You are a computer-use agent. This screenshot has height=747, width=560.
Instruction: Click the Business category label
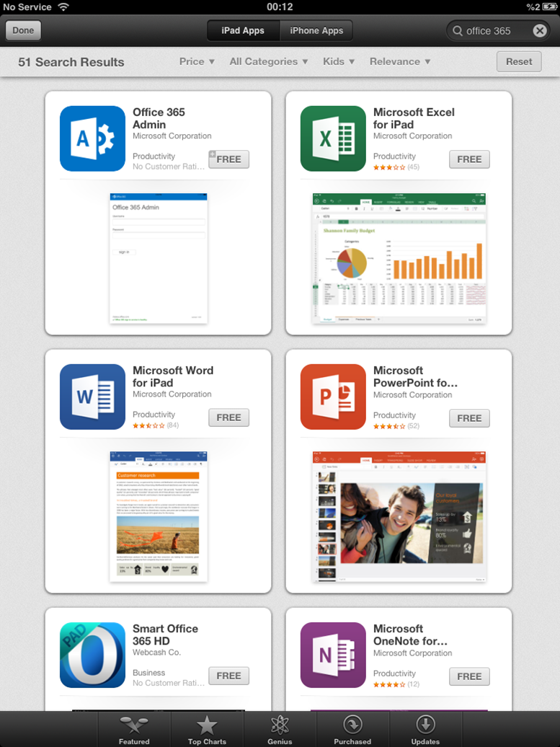148,673
